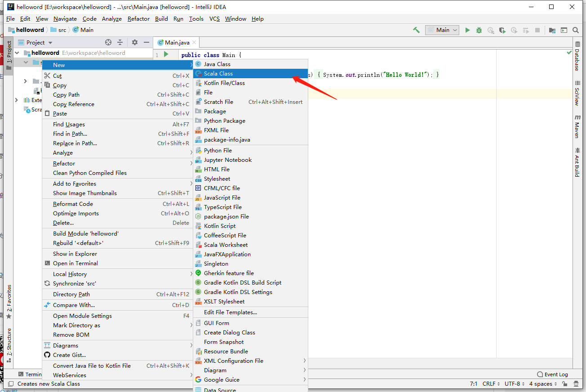This screenshot has height=392, width=586.
Task: Choose Find Usages in context menu
Action: pyautogui.click(x=117, y=124)
